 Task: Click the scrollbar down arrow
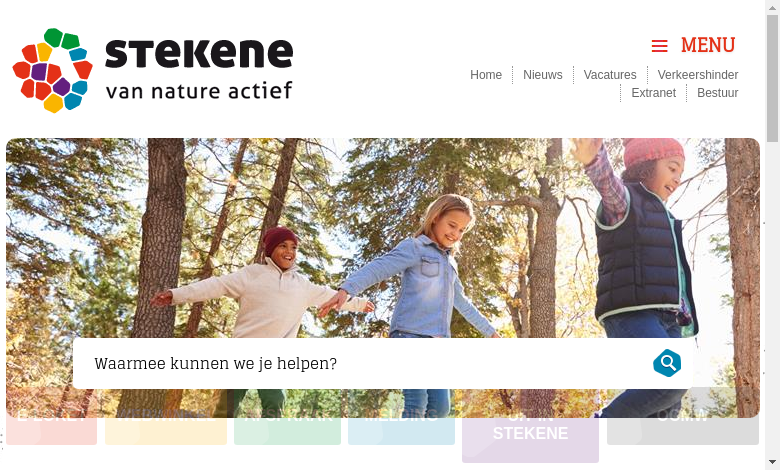coord(772,463)
